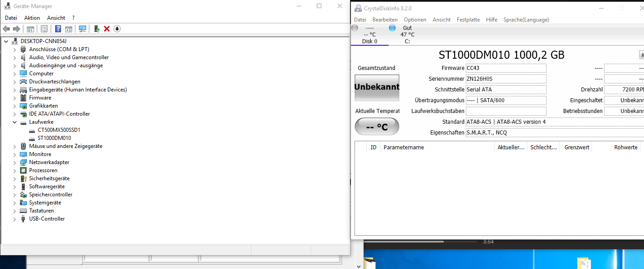Click the Forward arrow in Geräte-Manager toolbar
The width and height of the screenshot is (644, 269).
tap(17, 29)
